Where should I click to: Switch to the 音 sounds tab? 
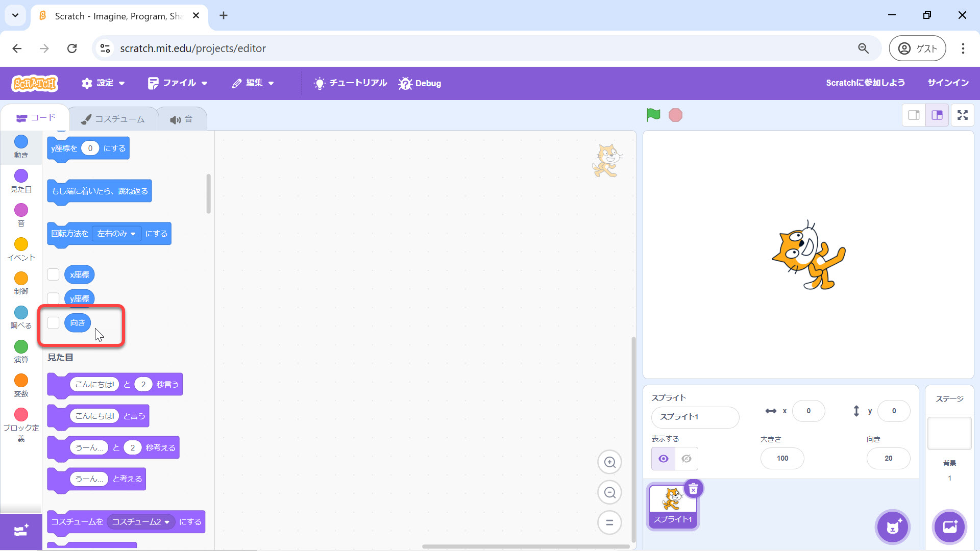point(181,119)
